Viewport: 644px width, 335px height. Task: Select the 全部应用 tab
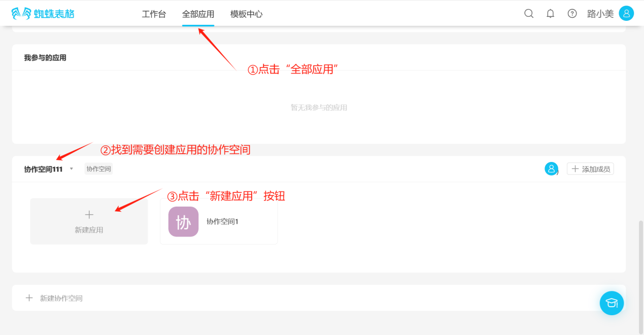tap(198, 14)
